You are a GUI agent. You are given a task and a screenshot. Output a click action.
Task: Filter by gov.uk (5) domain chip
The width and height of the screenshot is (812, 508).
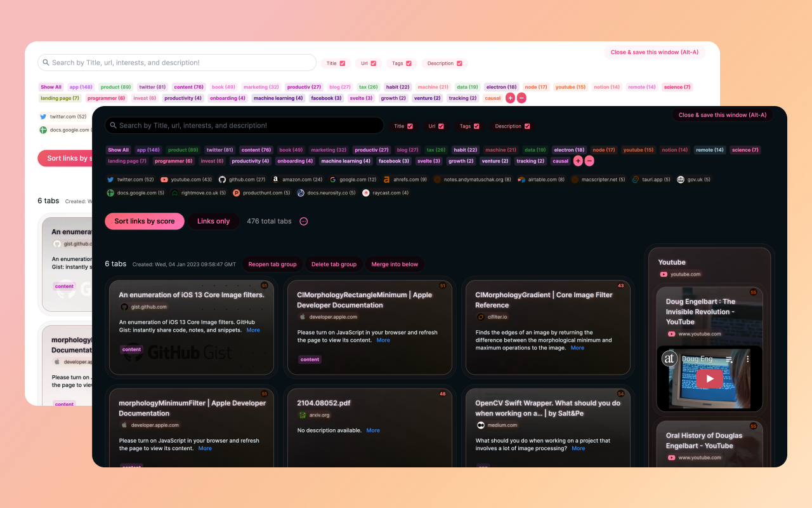click(693, 180)
